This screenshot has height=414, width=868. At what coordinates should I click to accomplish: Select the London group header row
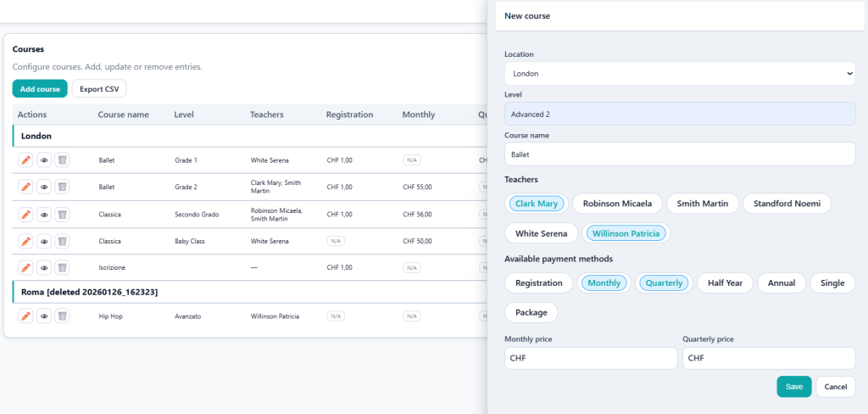pyautogui.click(x=249, y=136)
